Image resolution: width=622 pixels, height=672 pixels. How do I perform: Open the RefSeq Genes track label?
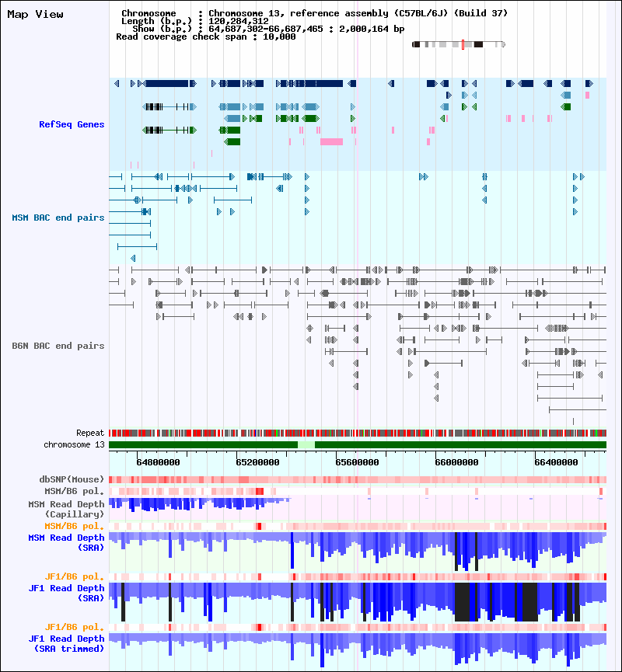72,124
